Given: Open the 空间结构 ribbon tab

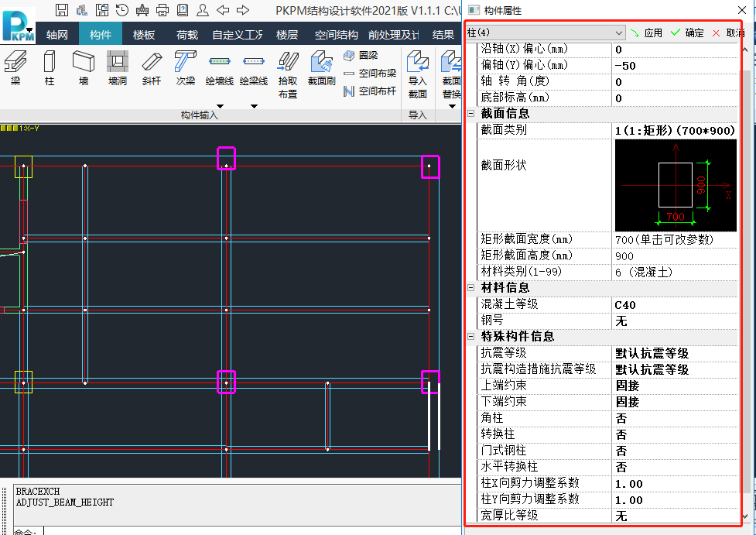Looking at the screenshot, I should point(336,35).
